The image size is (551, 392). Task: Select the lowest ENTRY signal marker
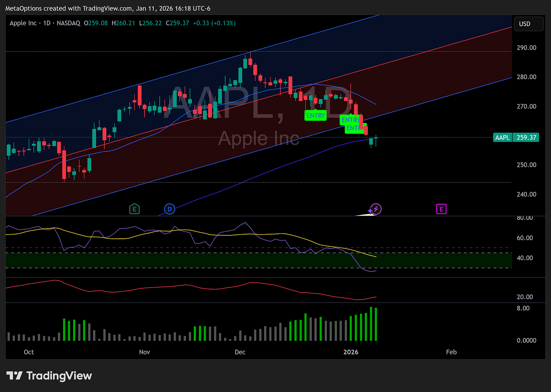pyautogui.click(x=354, y=128)
